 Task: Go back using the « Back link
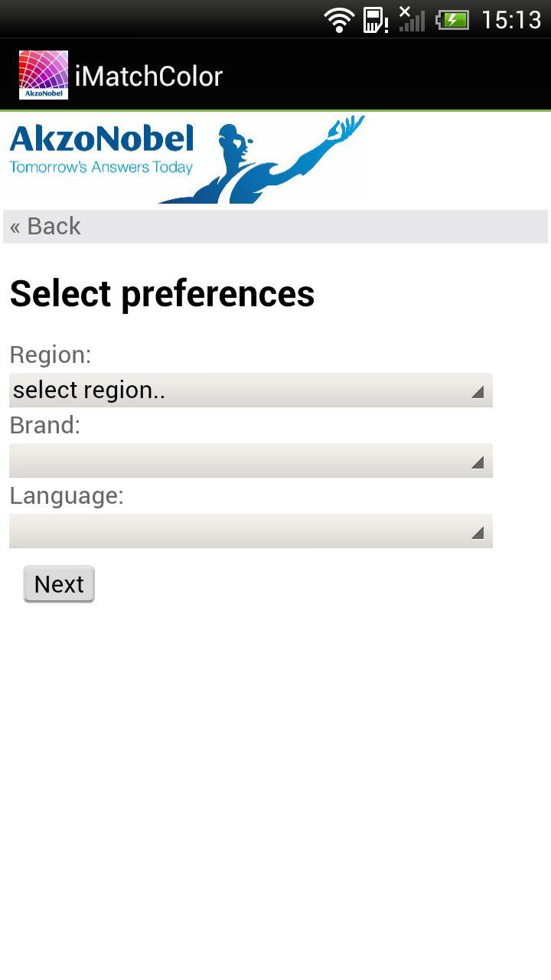pos(45,227)
